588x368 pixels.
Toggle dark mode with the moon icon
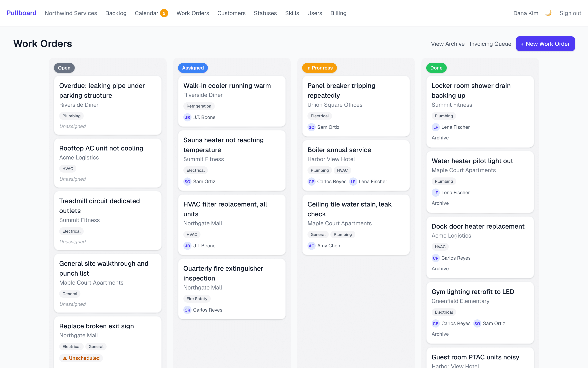tap(548, 13)
